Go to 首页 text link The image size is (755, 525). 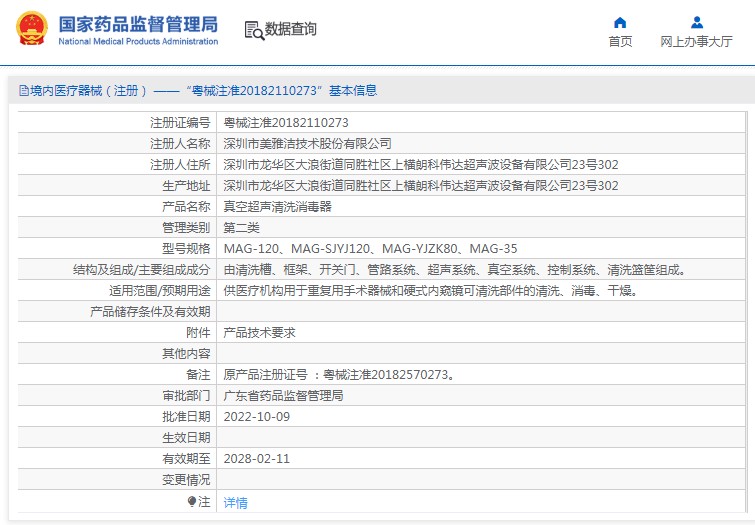pos(620,41)
